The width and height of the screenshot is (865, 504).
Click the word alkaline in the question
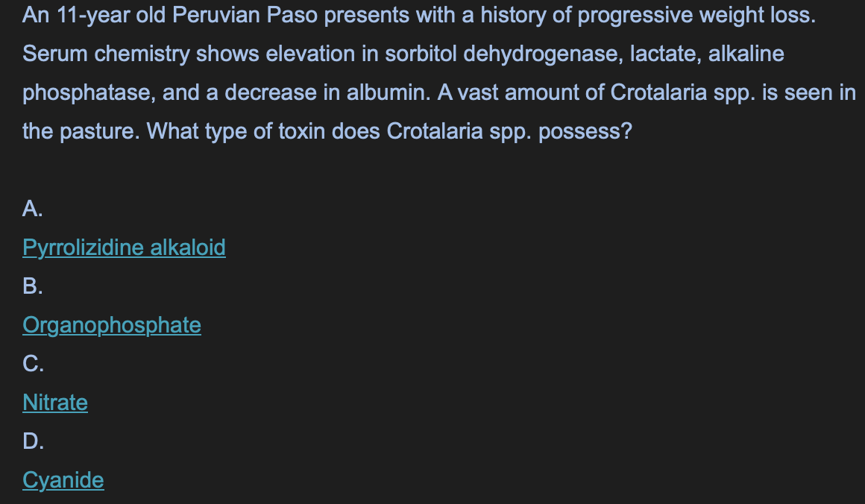point(746,54)
